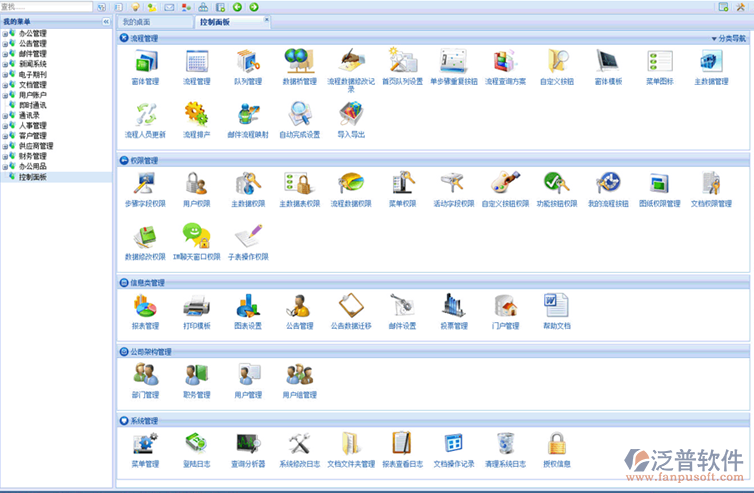Screen dimensions: 754x493
Task: Open the 我的流程按钮 icon
Action: pyautogui.click(x=608, y=184)
